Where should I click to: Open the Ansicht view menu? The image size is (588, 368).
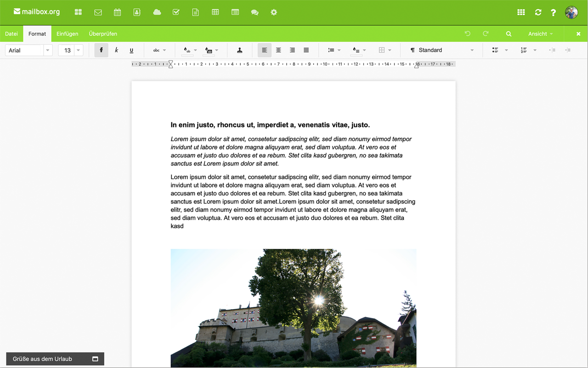pos(540,34)
